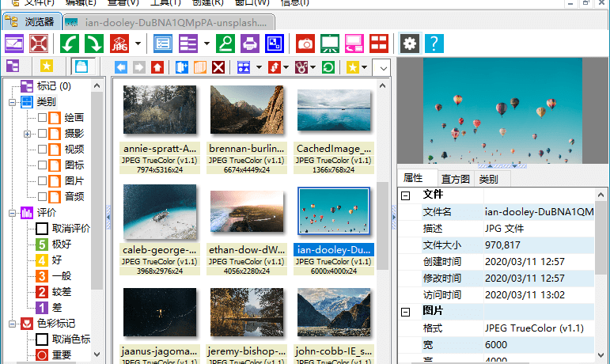610x364 pixels.
Task: Click the green slideshow screen icon
Action: point(330,43)
